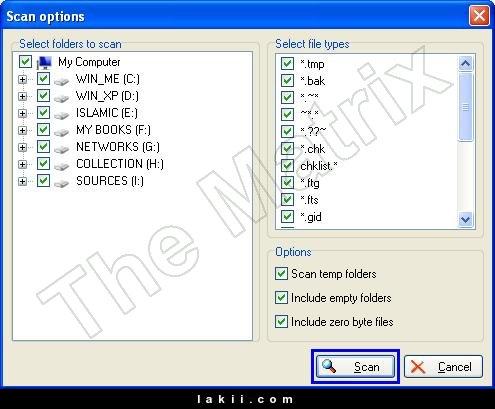Click the file types scroll down arrow
495x409 pixels.
pos(465,219)
